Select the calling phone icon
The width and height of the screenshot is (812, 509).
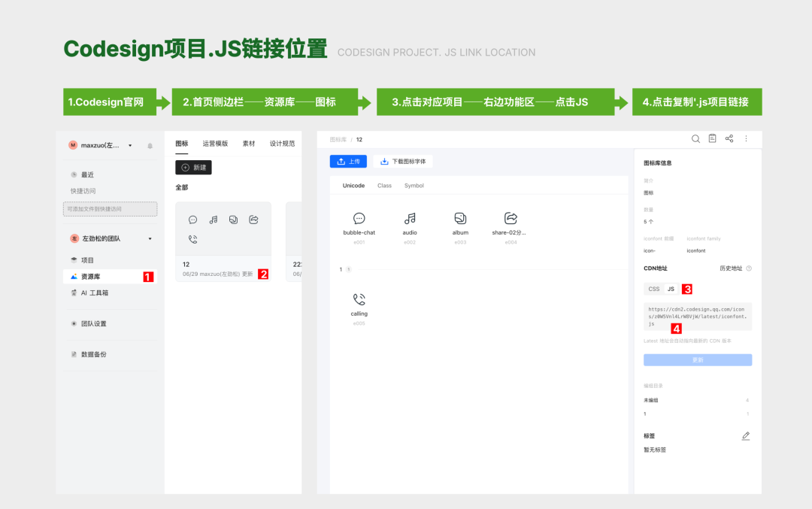(359, 299)
